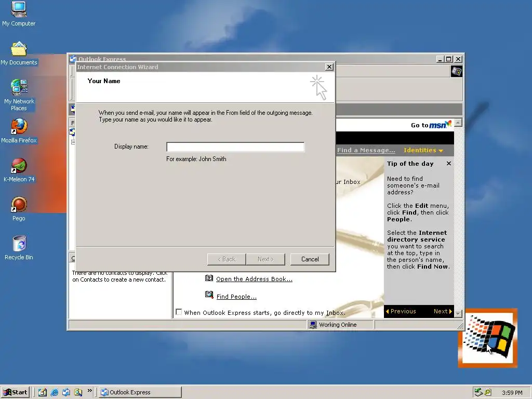The width and height of the screenshot is (532, 399).
Task: Click the Outlook Express taskbar button
Action: 140,392
